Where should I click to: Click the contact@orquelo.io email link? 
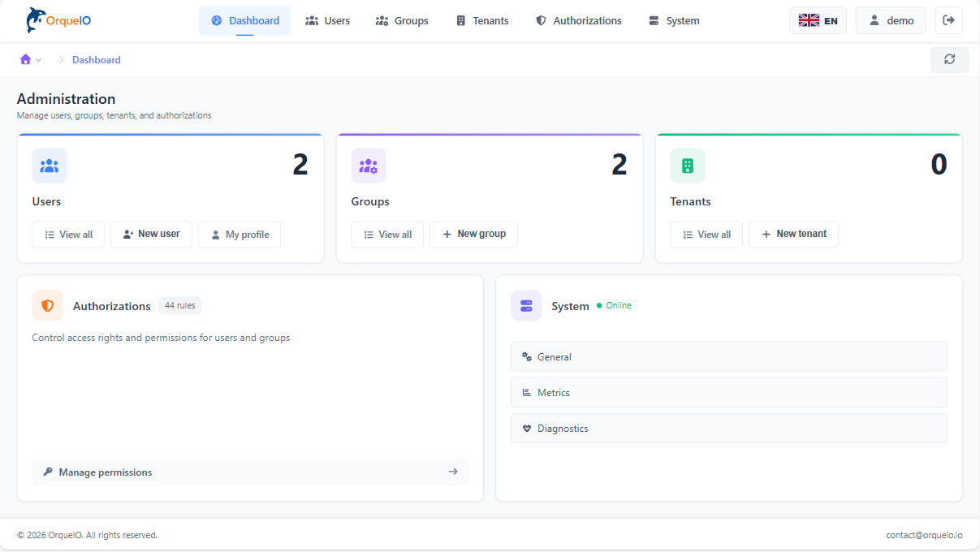point(924,535)
